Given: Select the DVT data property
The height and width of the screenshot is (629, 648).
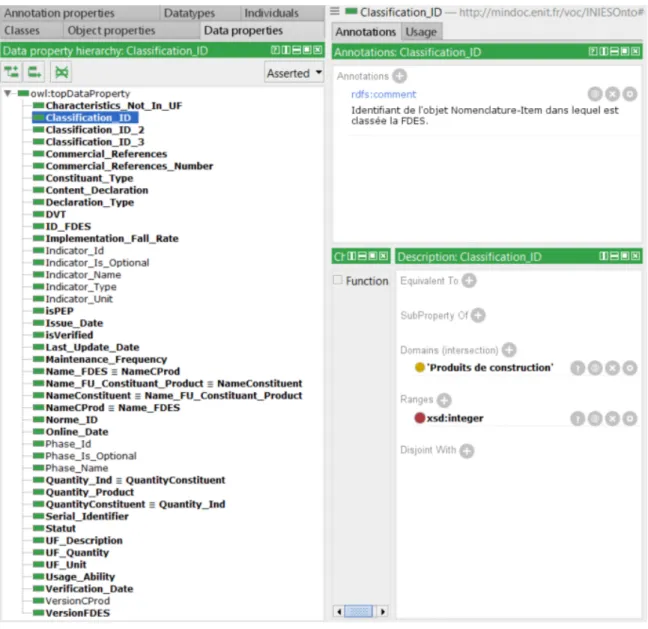Looking at the screenshot, I should pos(55,214).
